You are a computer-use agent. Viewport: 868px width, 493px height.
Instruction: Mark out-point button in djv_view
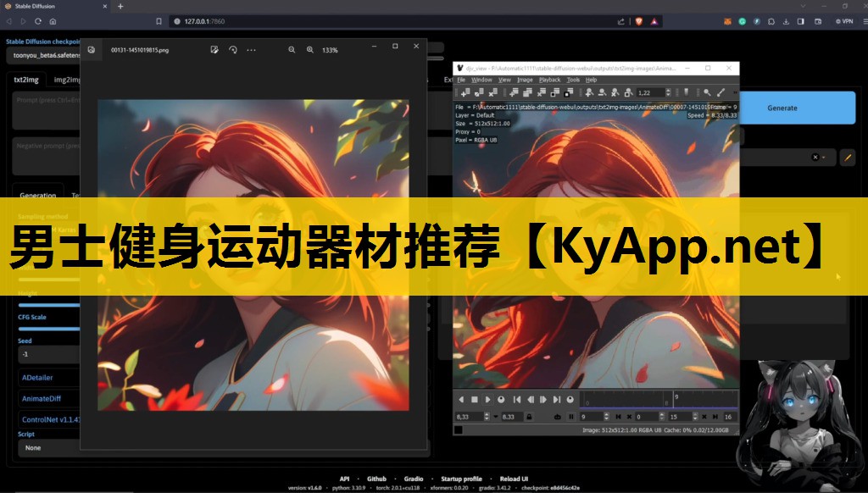(x=715, y=417)
